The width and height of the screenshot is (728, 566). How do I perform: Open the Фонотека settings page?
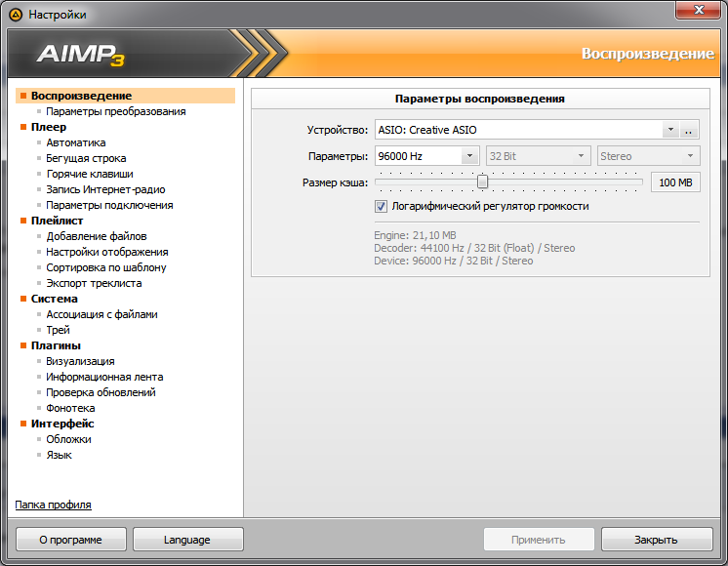click(70, 408)
